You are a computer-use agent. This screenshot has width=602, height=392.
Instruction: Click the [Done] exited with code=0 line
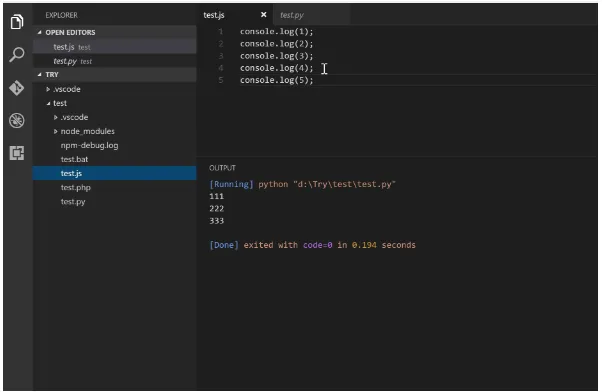[x=313, y=245]
